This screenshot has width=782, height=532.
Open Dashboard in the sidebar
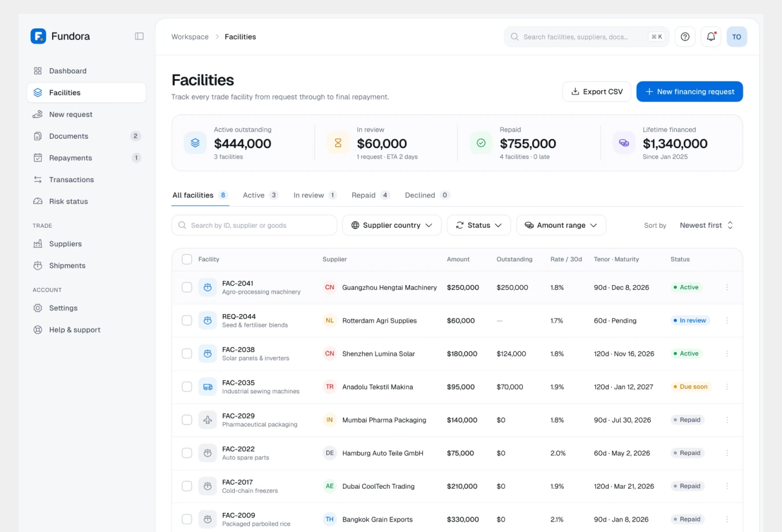[86, 71]
